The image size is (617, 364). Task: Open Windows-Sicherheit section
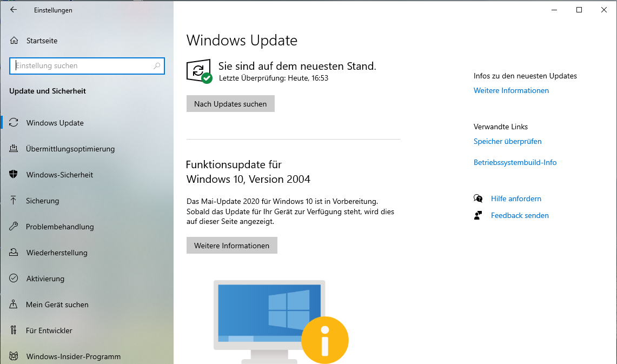(60, 175)
